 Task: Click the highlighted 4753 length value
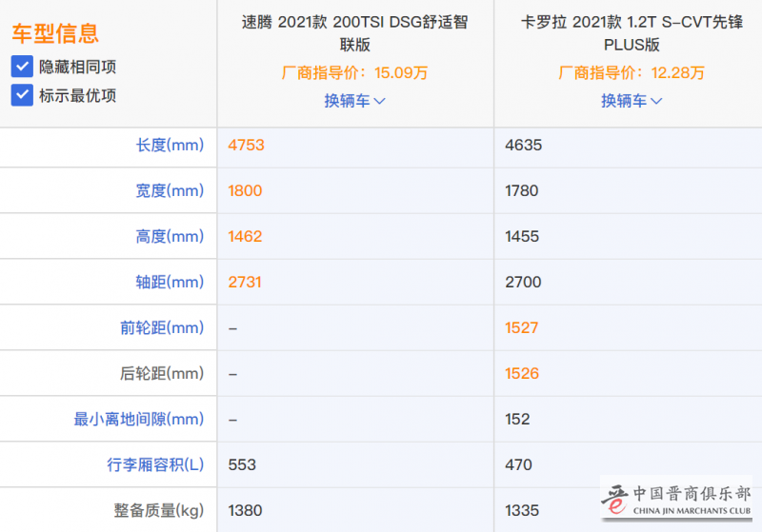(x=246, y=145)
